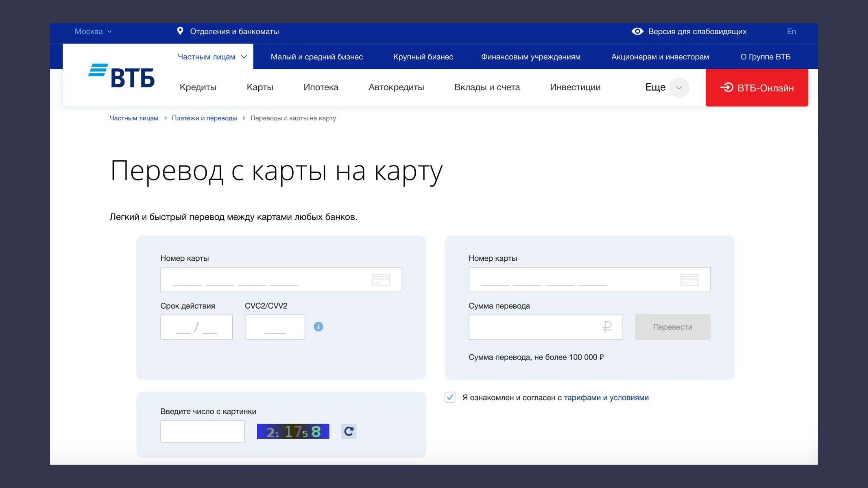The height and width of the screenshot is (488, 868).
Task: Open the тарифами и условиями link
Action: [606, 398]
